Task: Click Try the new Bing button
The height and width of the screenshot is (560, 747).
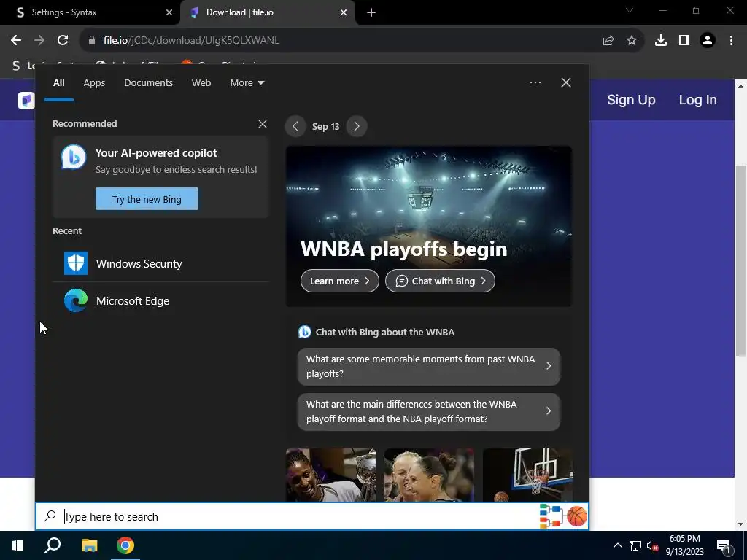Action: click(147, 199)
